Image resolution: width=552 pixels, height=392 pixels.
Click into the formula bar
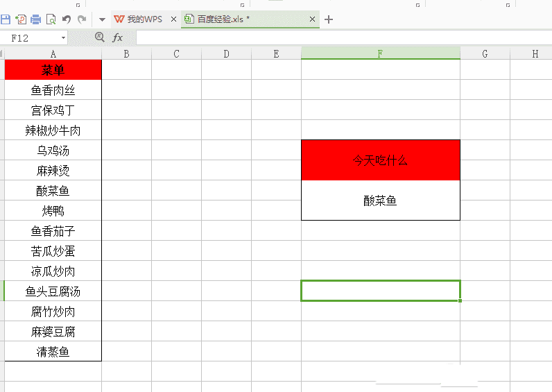pos(343,37)
